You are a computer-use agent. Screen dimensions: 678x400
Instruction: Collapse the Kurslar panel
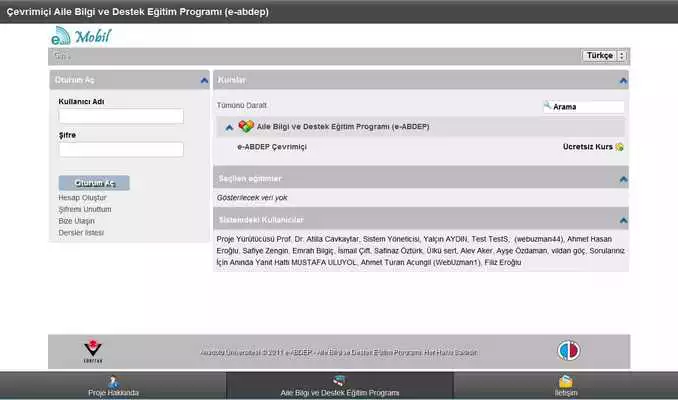point(623,81)
